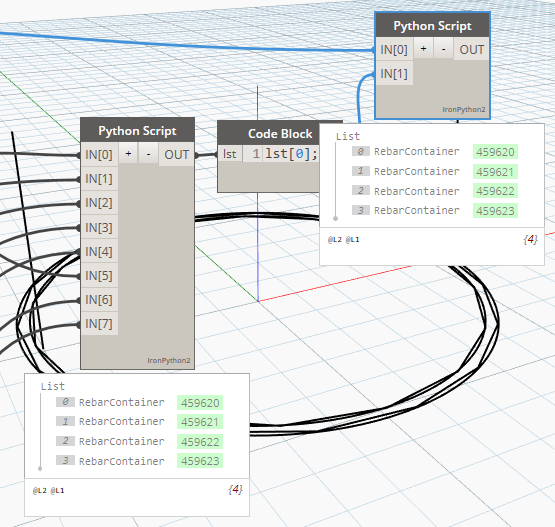Image resolution: width=555 pixels, height=527 pixels.
Task: Click item count {4} in upper preview
Action: pos(530,240)
